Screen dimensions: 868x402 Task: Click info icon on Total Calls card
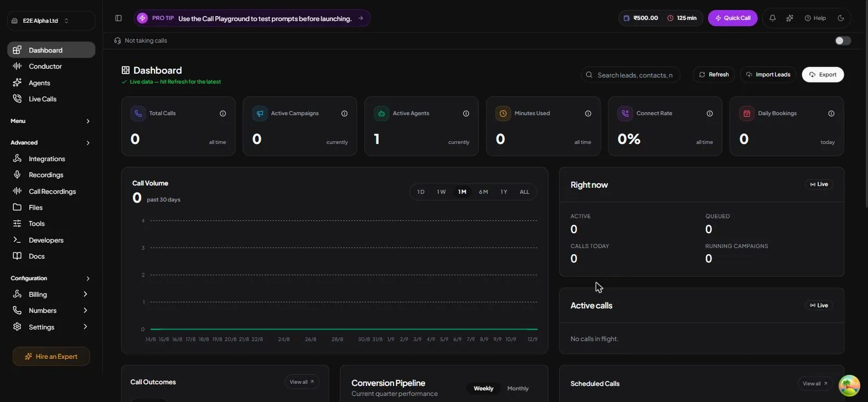point(223,114)
